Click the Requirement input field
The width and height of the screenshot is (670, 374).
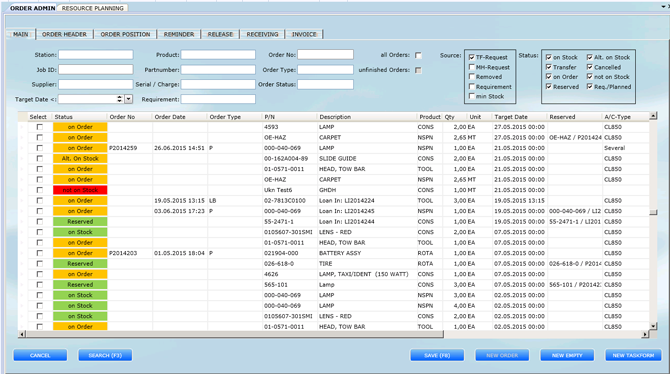(218, 99)
